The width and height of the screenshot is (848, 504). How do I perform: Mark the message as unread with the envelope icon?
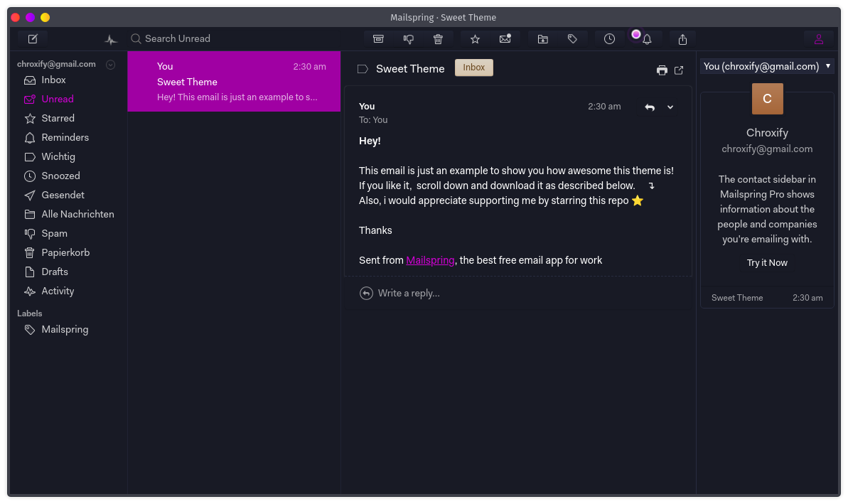click(505, 39)
